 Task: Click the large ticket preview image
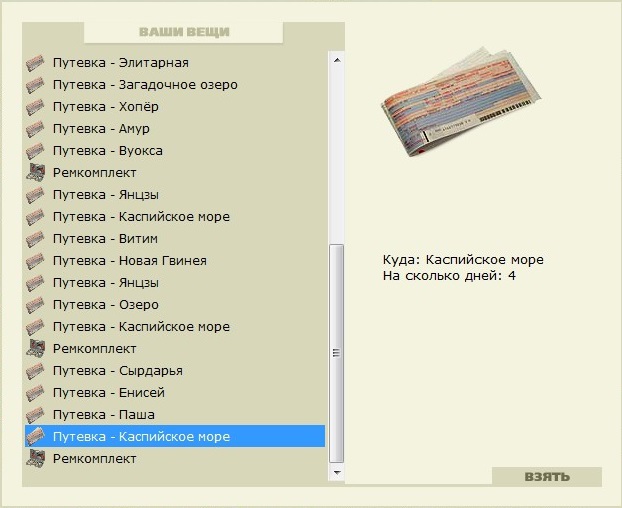461,102
